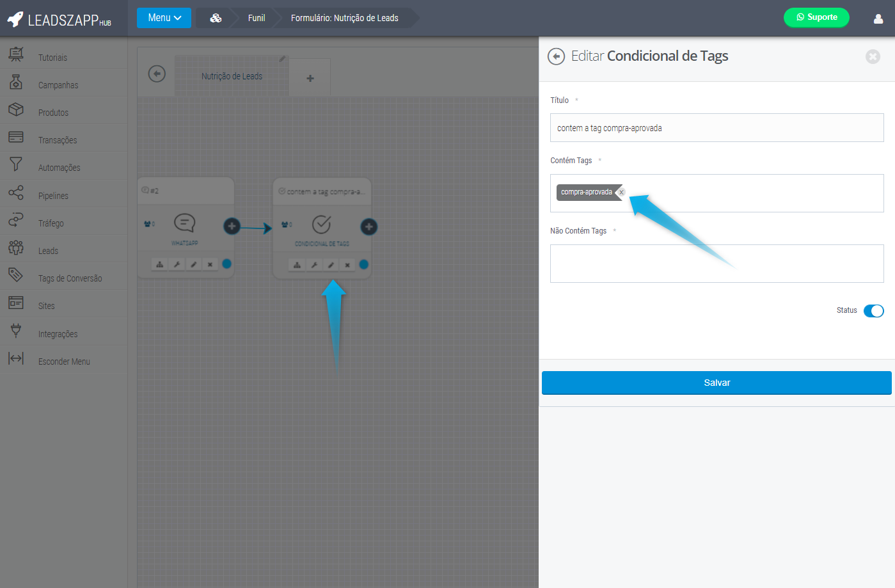Open the Menu dropdown
The image size is (895, 588).
(x=164, y=18)
